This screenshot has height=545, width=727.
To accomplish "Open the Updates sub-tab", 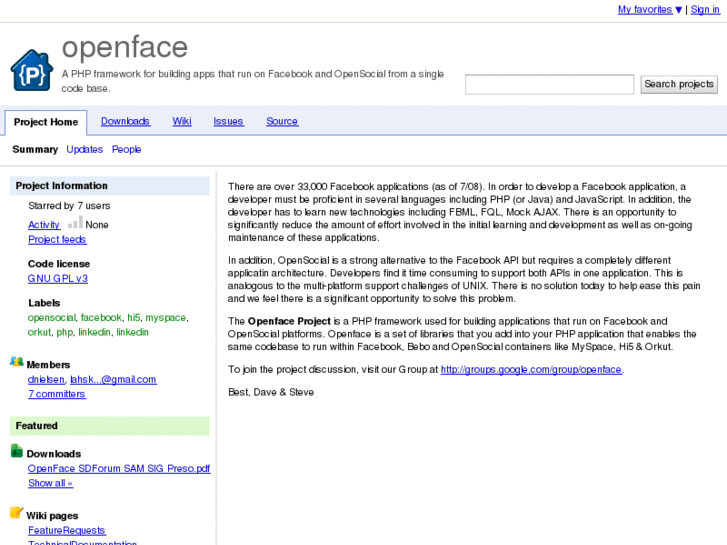I will click(x=84, y=149).
